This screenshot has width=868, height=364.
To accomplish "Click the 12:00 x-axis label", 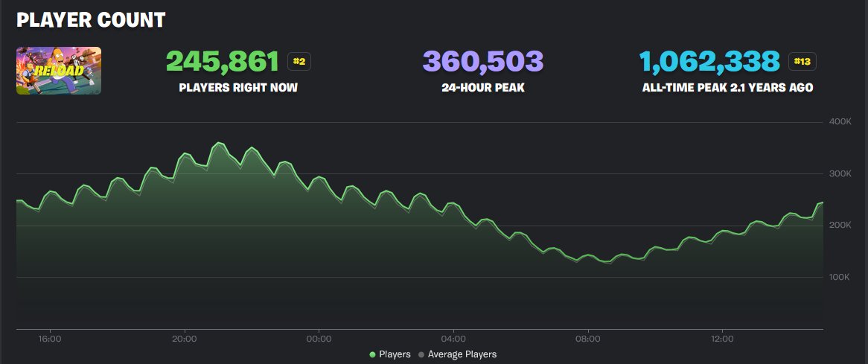I will tap(722, 338).
